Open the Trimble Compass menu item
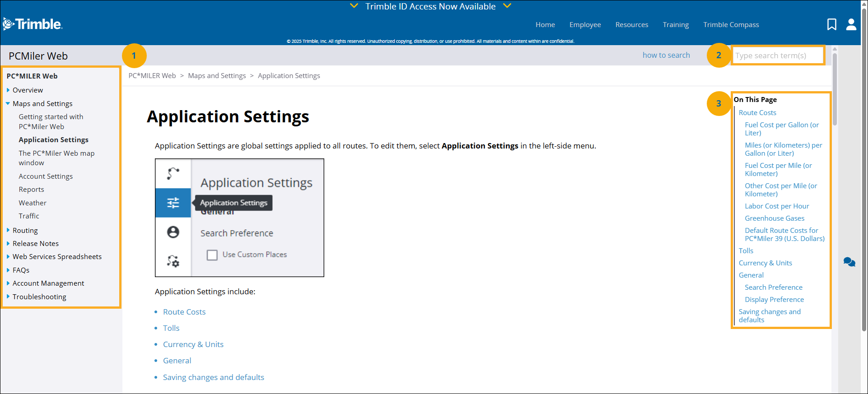868x394 pixels. (731, 25)
